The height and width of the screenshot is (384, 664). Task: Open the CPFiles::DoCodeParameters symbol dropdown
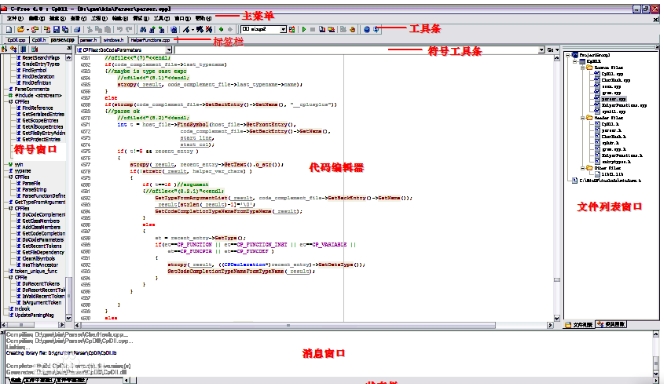169,50
